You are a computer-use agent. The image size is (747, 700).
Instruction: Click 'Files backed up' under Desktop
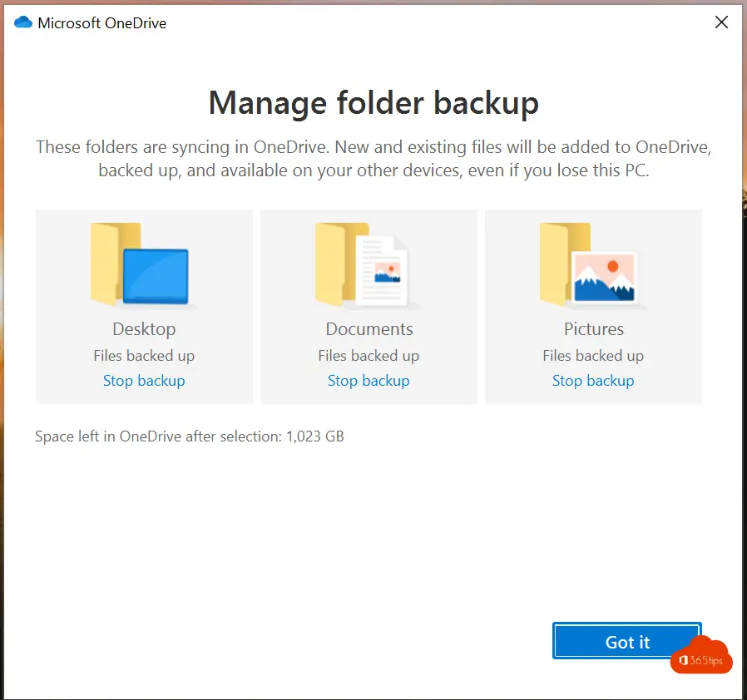(144, 356)
